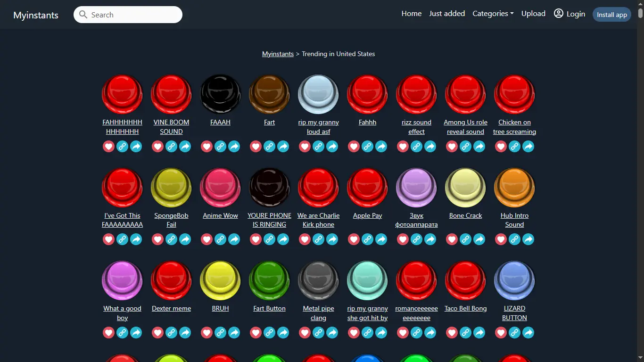
Task: Open the Bone Crack title link
Action: pyautogui.click(x=465, y=215)
